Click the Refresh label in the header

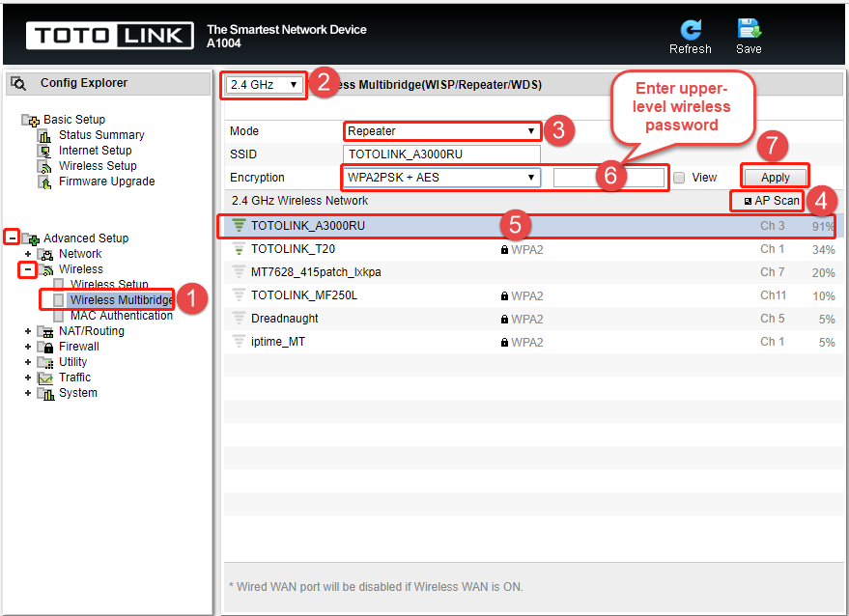(x=691, y=49)
